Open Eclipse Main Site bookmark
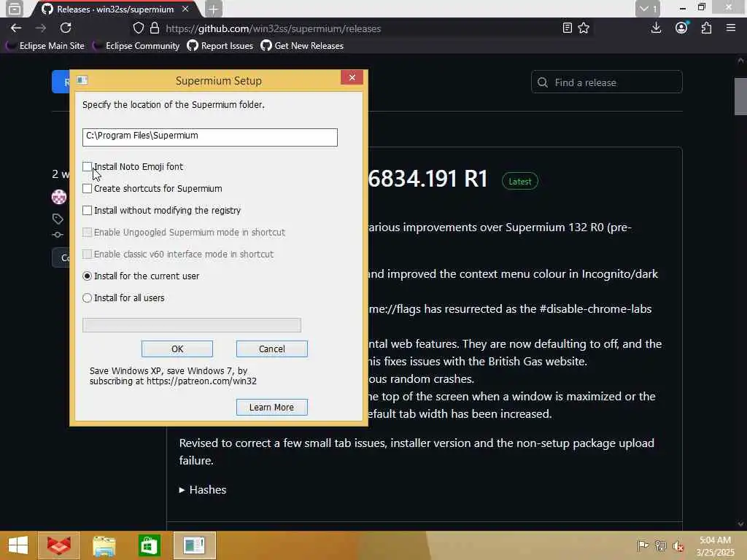 click(45, 46)
